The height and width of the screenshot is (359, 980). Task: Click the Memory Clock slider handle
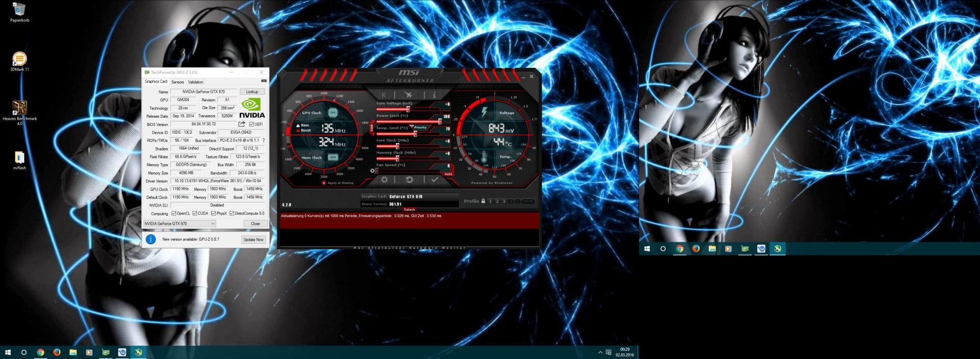coord(397,158)
